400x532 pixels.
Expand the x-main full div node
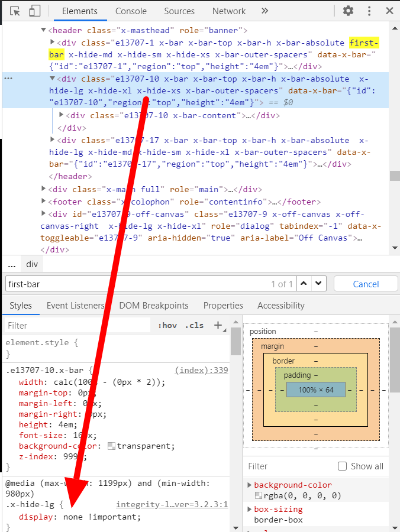[x=44, y=189]
